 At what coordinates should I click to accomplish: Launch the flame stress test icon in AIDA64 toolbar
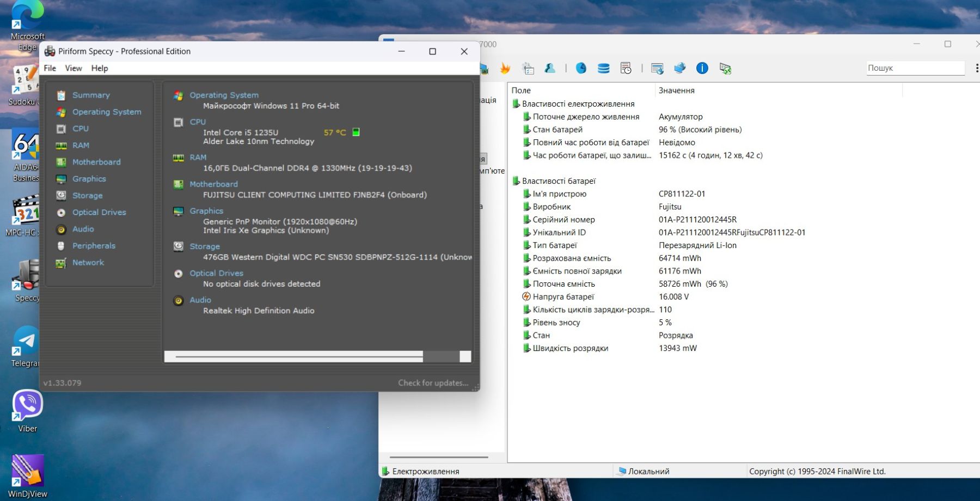coord(505,68)
